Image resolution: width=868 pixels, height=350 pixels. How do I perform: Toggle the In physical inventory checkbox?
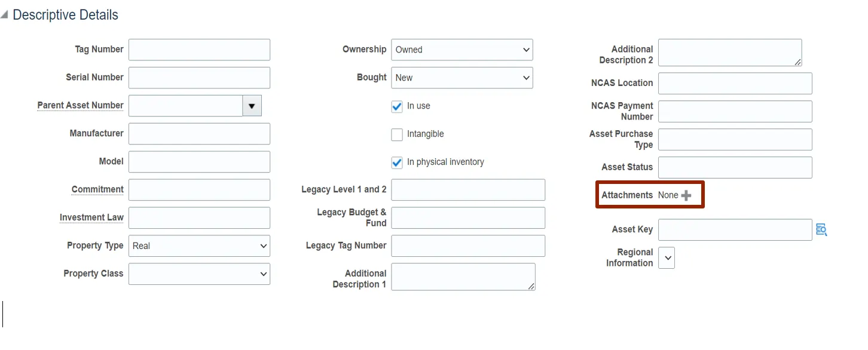click(x=397, y=162)
